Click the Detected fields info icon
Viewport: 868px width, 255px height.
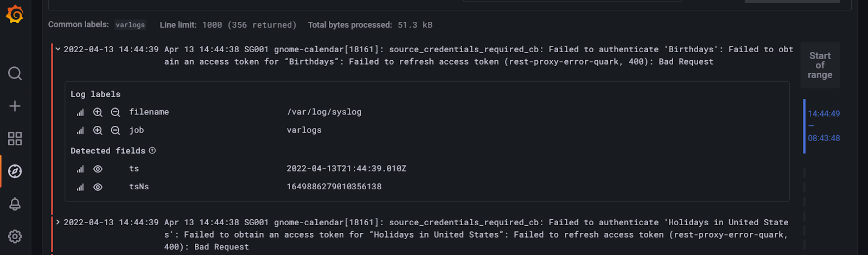tap(152, 150)
